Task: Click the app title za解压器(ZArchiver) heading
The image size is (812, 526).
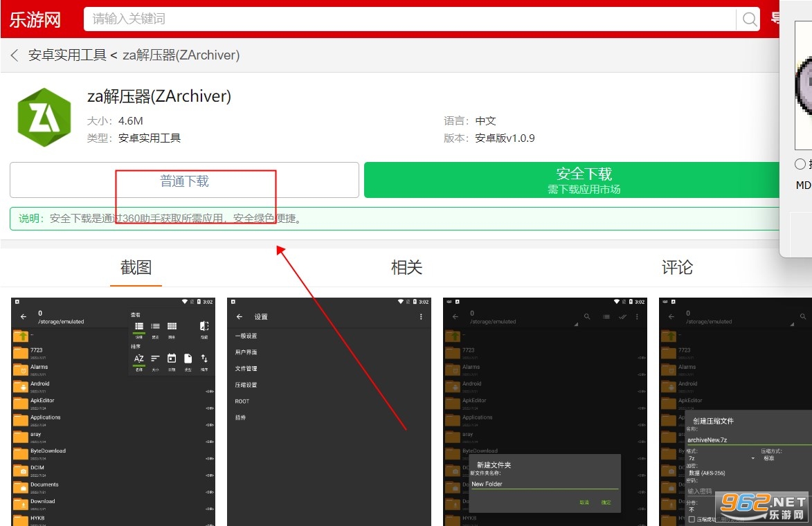Action: [x=159, y=96]
